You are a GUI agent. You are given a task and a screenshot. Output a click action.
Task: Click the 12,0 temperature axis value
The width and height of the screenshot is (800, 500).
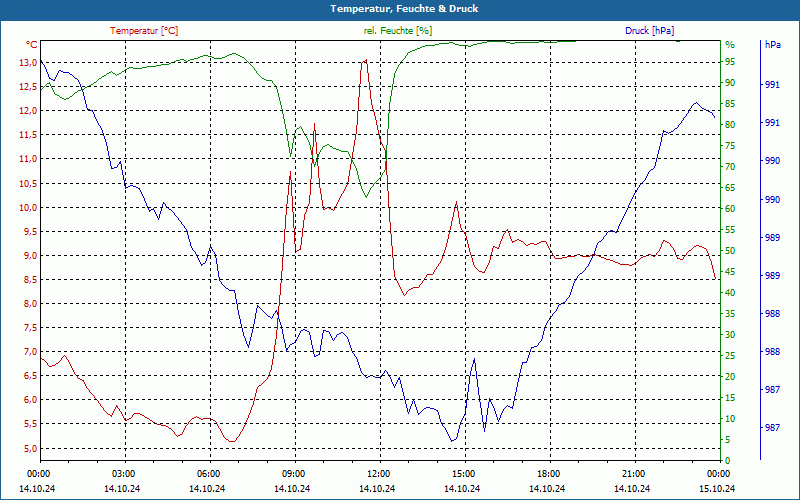pos(28,111)
